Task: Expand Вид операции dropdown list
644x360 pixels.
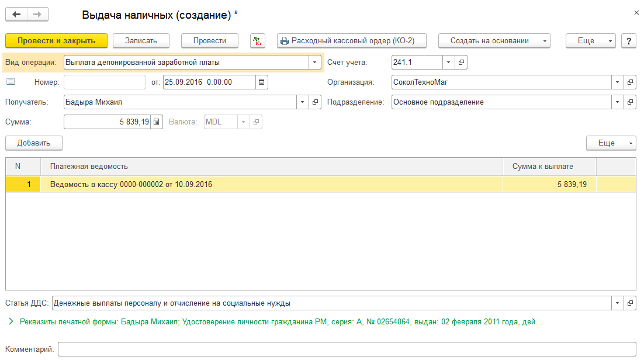Action: coord(315,62)
